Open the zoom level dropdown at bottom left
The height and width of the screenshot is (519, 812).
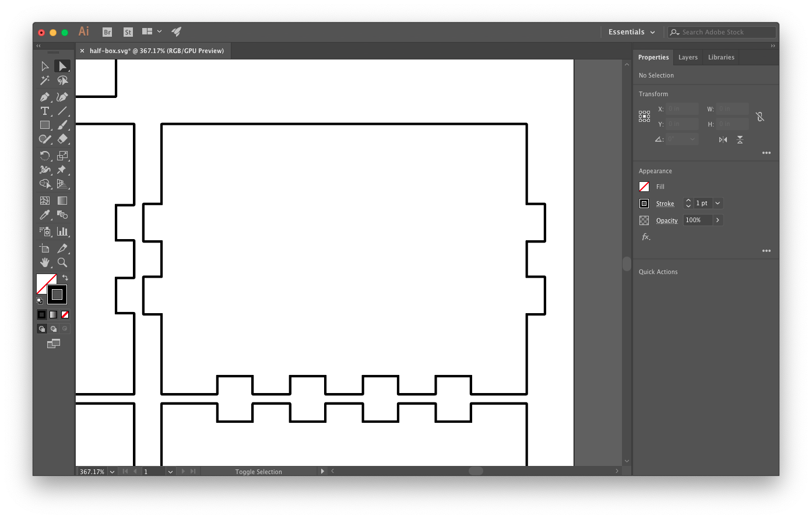(x=111, y=471)
